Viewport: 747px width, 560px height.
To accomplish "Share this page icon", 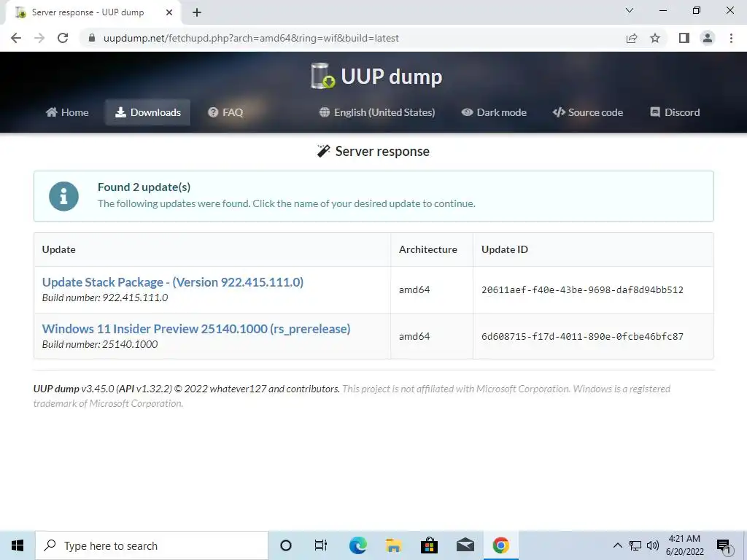I will point(632,38).
